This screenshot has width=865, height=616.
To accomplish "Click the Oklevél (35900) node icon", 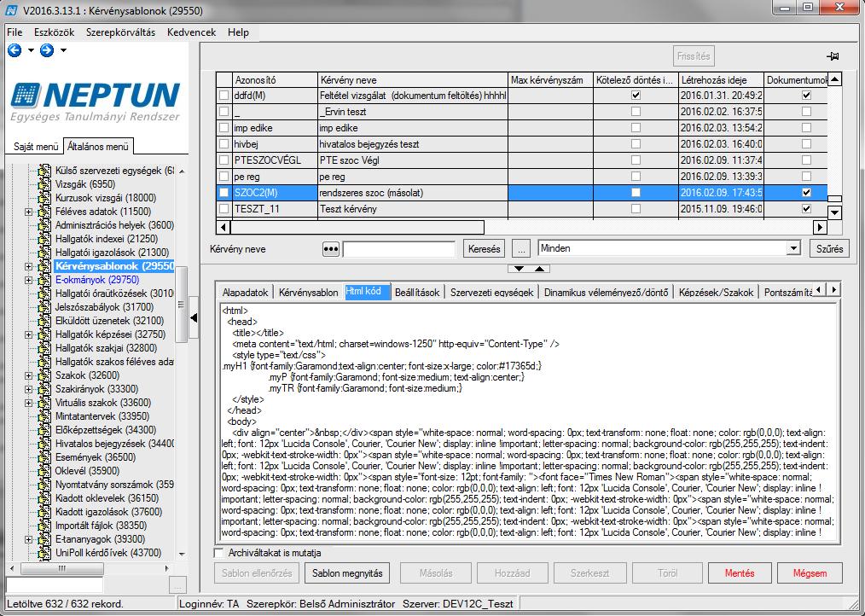I will [x=44, y=471].
